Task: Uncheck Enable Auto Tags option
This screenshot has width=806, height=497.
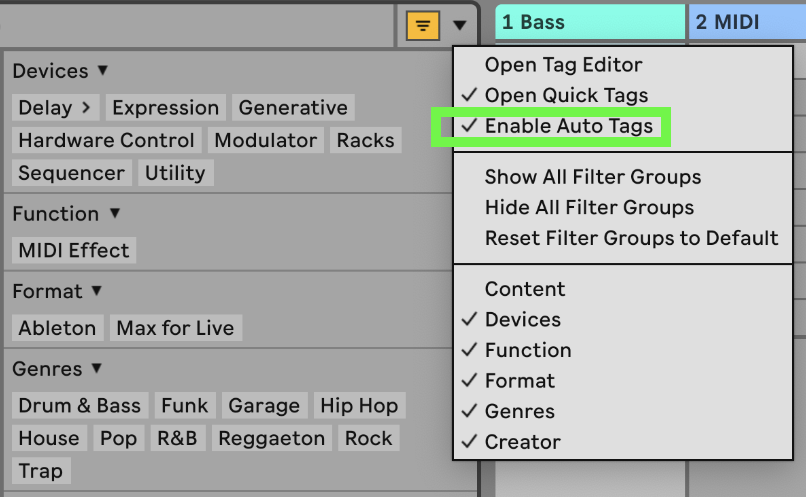Action: tap(568, 127)
